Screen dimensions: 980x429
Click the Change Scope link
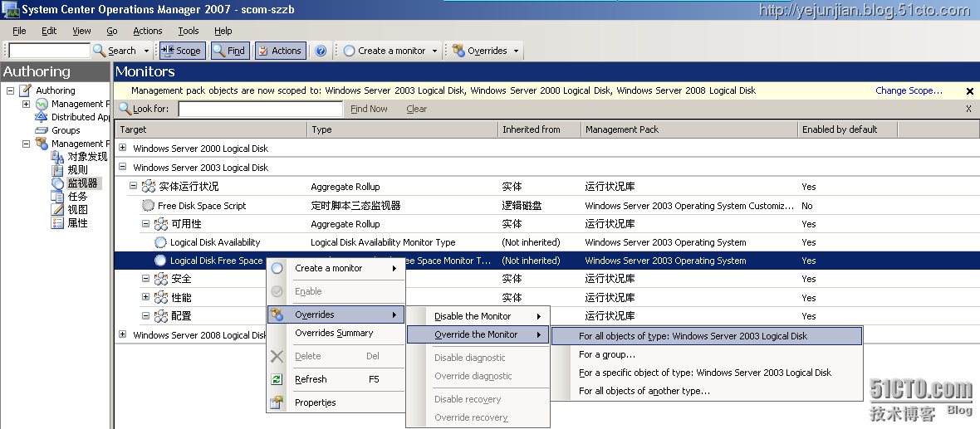click(x=909, y=90)
